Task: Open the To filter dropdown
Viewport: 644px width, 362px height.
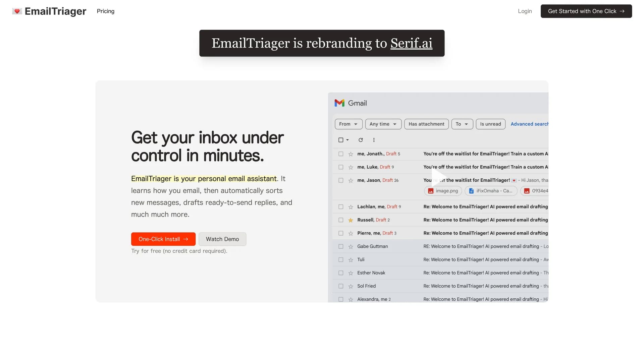Action: pos(462,124)
